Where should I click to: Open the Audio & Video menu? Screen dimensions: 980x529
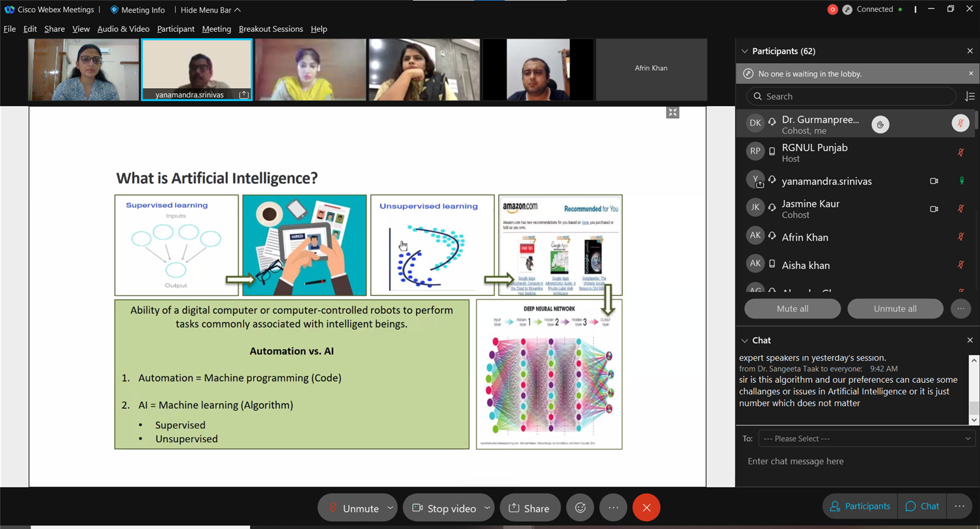(123, 29)
